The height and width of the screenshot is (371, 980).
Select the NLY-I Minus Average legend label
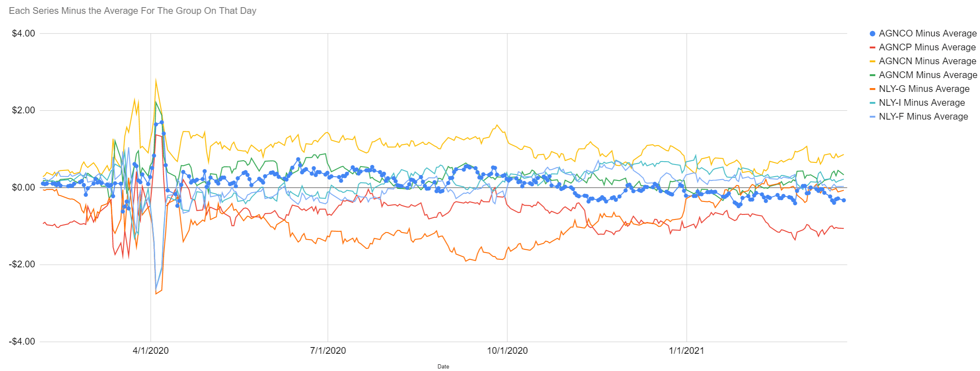(x=922, y=103)
